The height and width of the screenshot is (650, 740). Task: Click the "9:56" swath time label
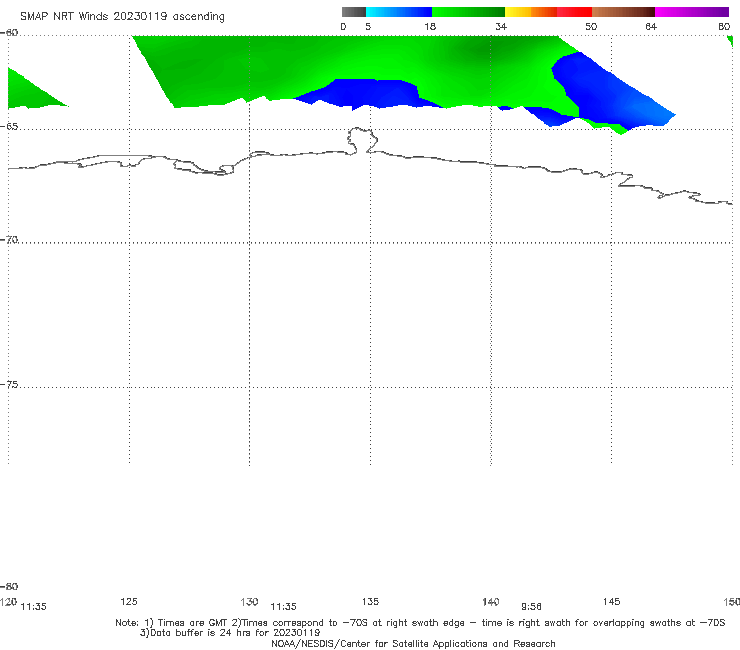(x=531, y=607)
